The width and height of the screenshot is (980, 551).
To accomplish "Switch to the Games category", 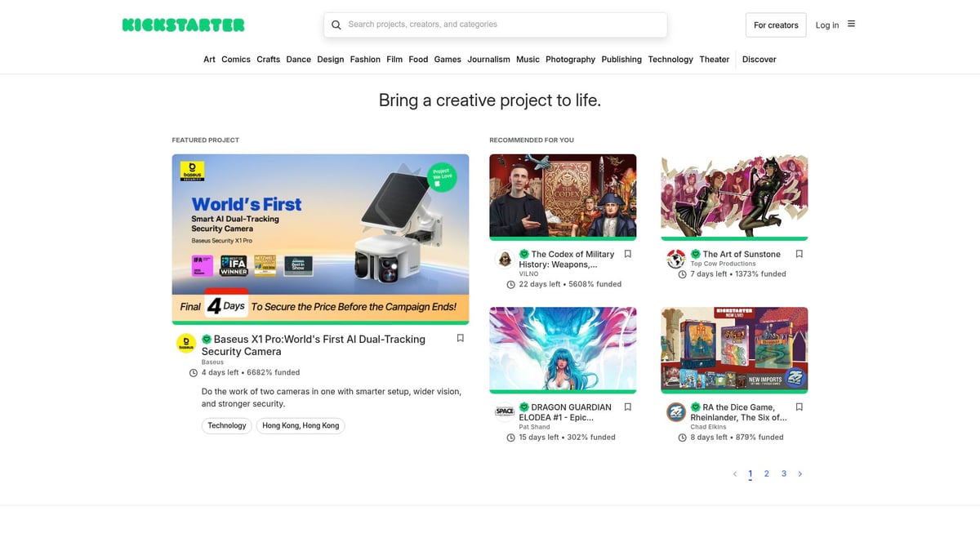I will tap(448, 59).
